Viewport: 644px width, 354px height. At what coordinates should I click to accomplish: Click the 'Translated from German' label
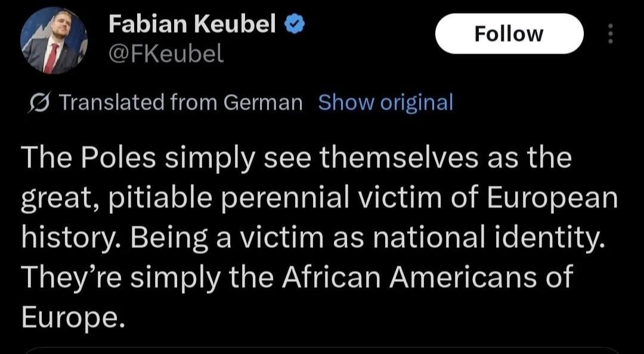(x=181, y=103)
